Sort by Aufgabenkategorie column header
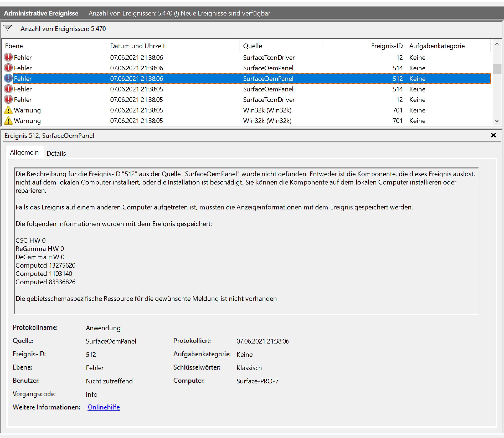Image resolution: width=504 pixels, height=438 pixels. click(448, 46)
